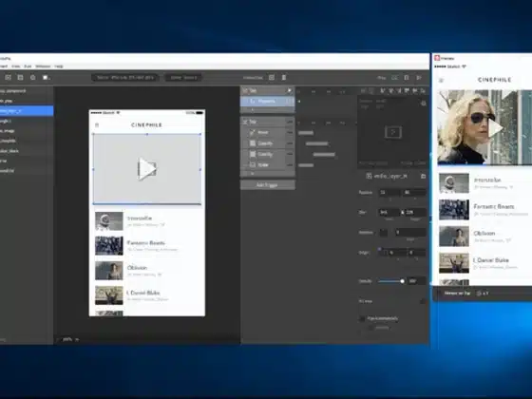Image resolution: width=532 pixels, height=399 pixels.
Task: Click the Position X input field
Action: point(389,192)
